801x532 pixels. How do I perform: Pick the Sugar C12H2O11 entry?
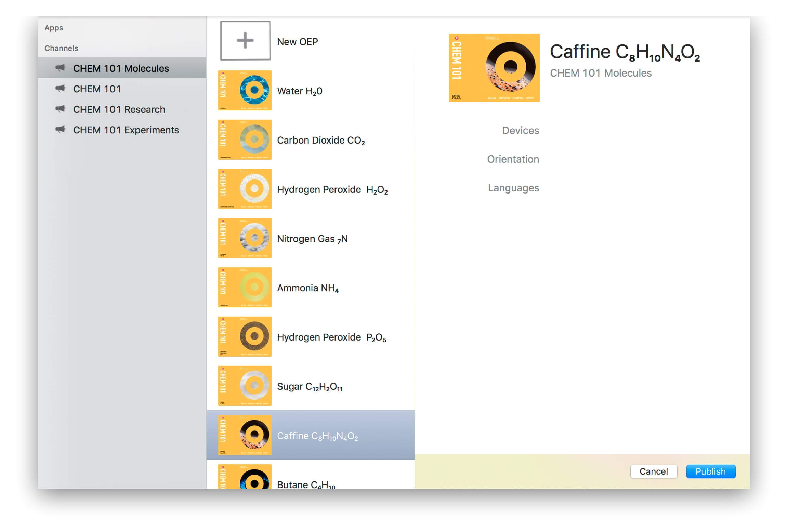309,387
